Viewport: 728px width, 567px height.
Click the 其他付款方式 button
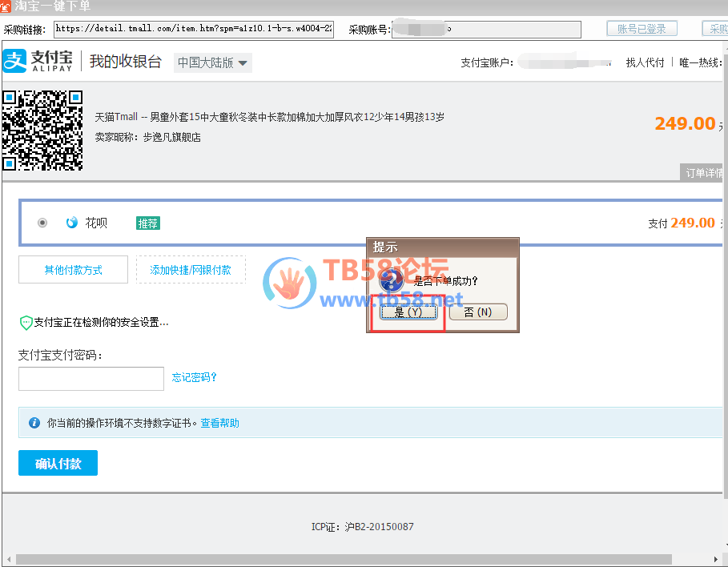coord(74,270)
